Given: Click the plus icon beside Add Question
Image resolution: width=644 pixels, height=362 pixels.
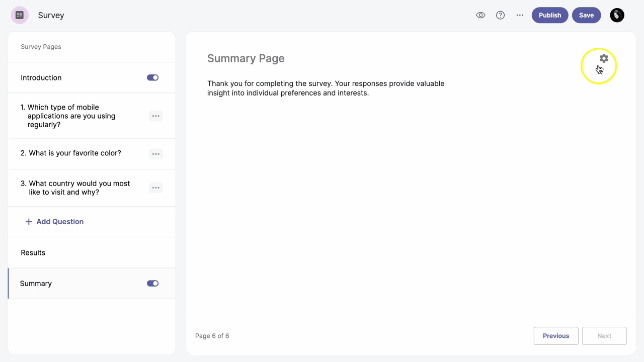Looking at the screenshot, I should (29, 222).
